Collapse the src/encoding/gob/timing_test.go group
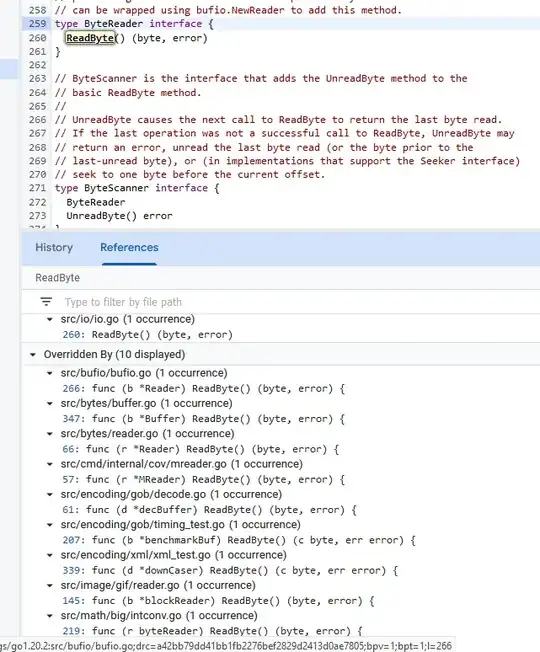Image resolution: width=540 pixels, height=652 pixels. tap(50, 525)
